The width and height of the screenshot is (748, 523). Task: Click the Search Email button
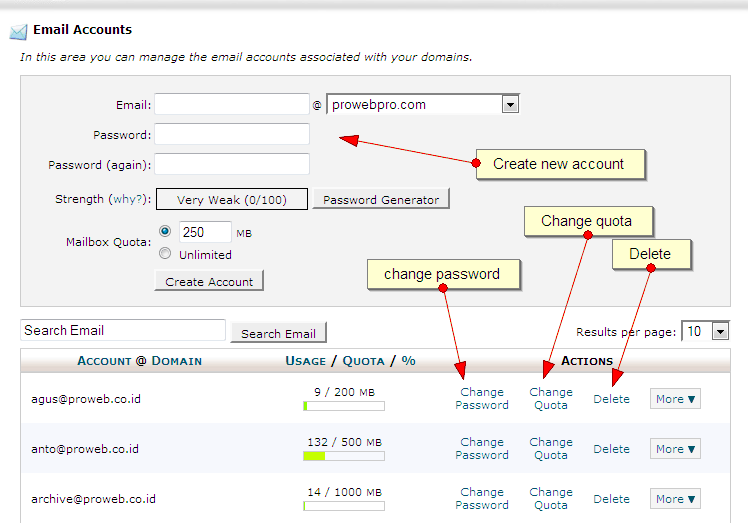[x=279, y=333]
